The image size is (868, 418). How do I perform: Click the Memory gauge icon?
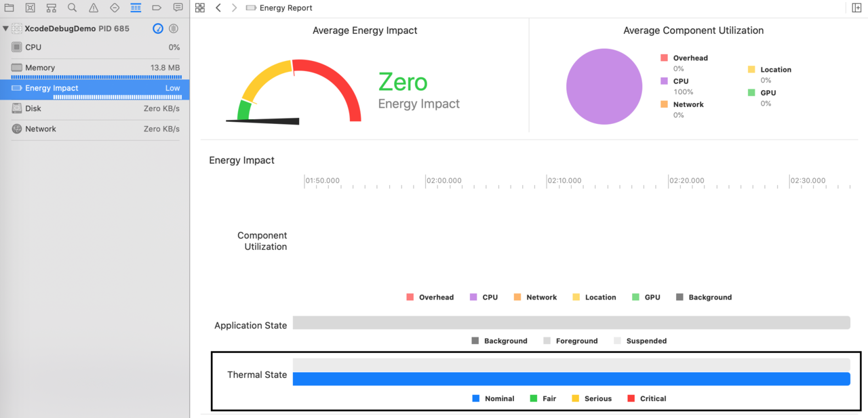click(x=17, y=68)
